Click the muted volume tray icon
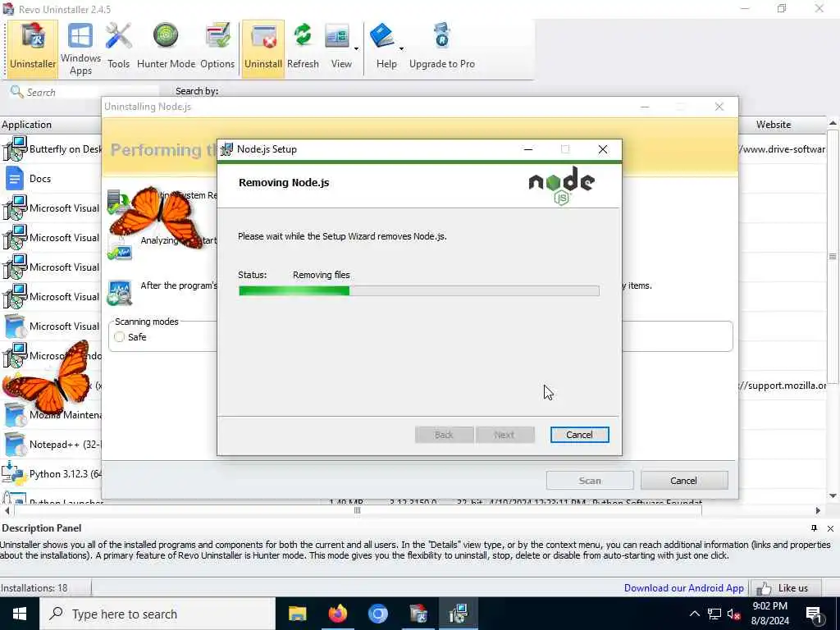Image resolution: width=840 pixels, height=630 pixels. tap(734, 614)
